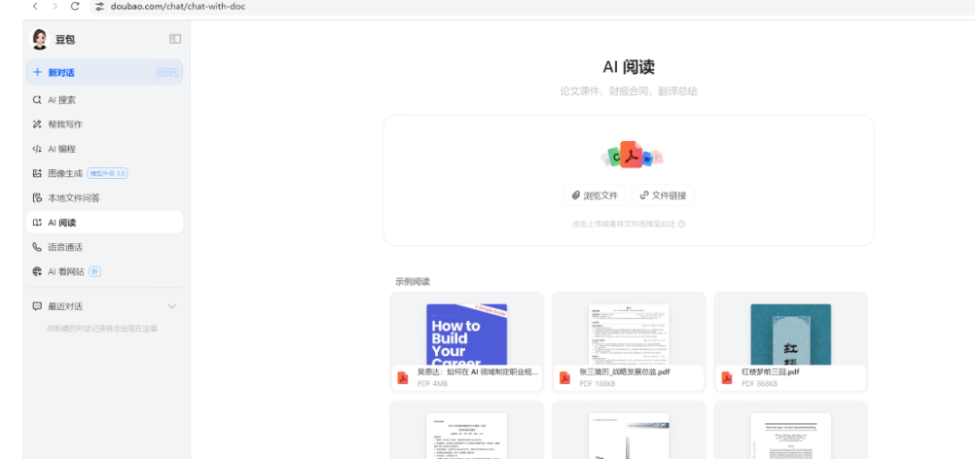The height and width of the screenshot is (459, 980).
Task: Click the PDF icon of 吴恩达 file
Action: tap(403, 378)
